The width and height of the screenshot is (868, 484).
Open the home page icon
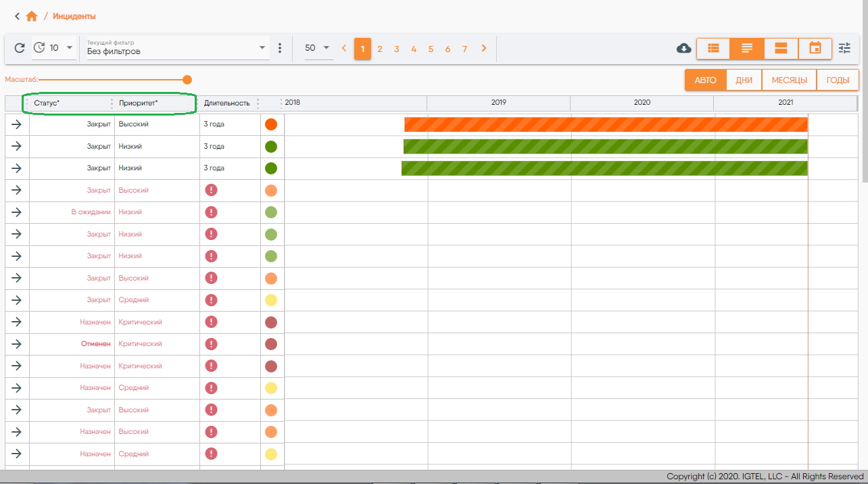click(32, 16)
